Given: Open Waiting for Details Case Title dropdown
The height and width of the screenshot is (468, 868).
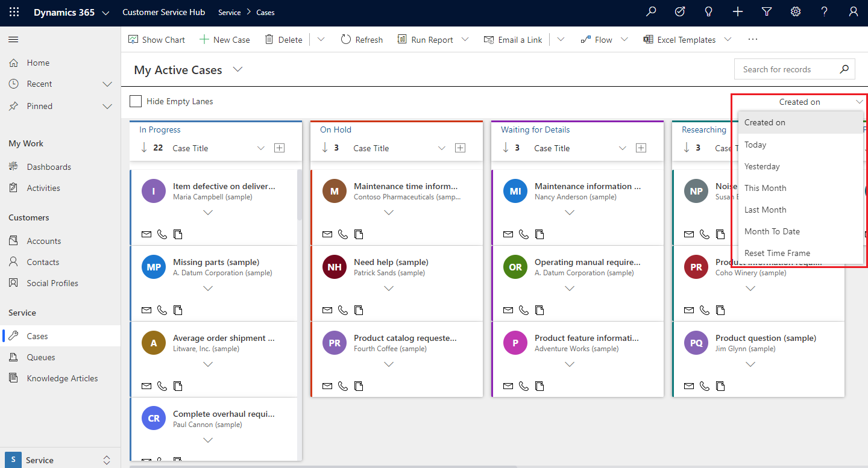Looking at the screenshot, I should (622, 148).
